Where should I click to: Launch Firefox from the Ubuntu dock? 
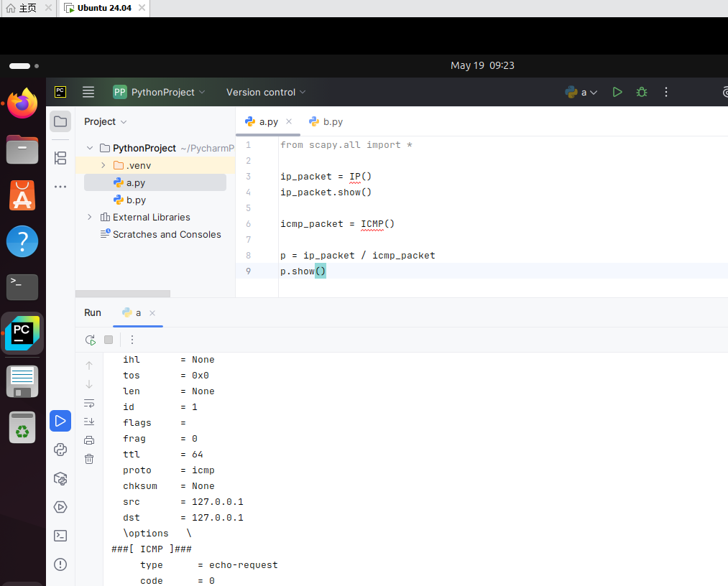[22, 104]
